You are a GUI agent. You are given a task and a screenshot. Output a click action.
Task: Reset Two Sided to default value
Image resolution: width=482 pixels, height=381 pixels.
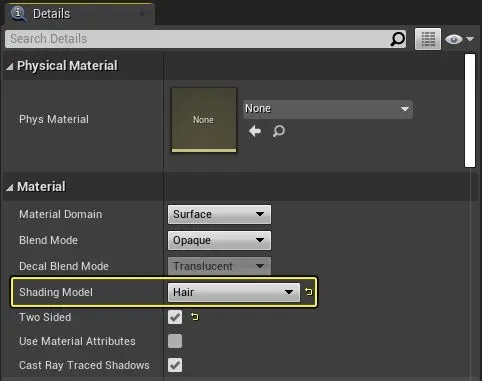pyautogui.click(x=194, y=317)
